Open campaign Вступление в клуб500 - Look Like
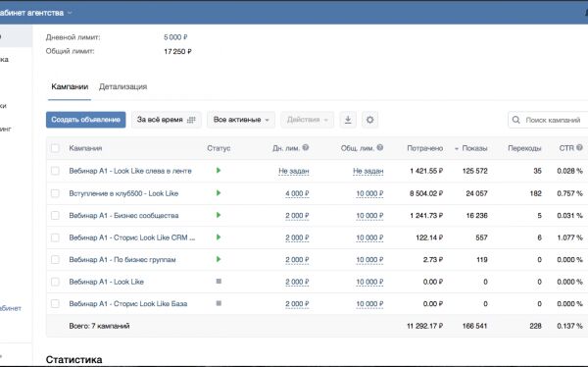588x367 pixels. [x=123, y=193]
